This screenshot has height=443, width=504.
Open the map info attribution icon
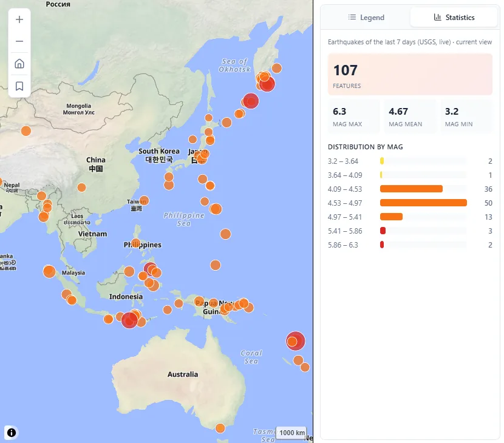click(12, 433)
